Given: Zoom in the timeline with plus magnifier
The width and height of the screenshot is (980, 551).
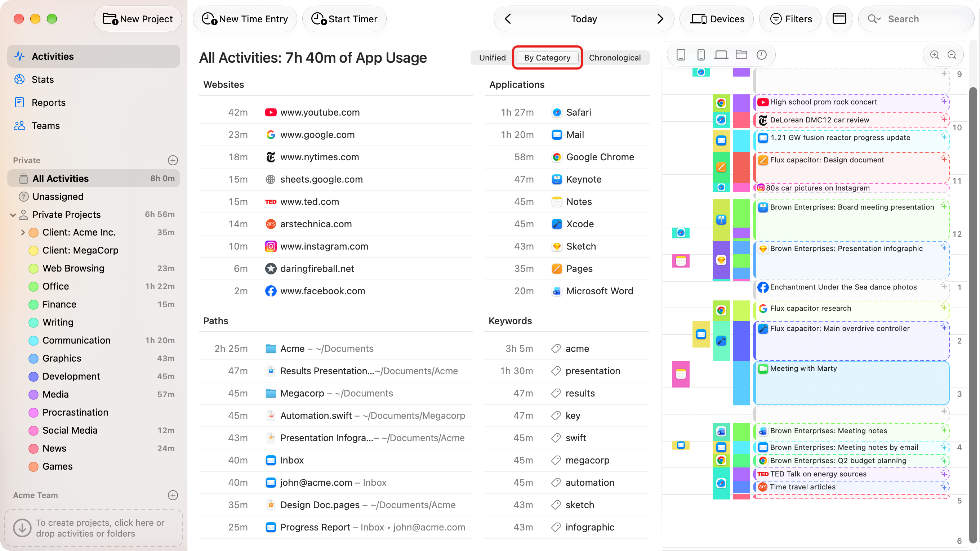Looking at the screenshot, I should pos(934,55).
